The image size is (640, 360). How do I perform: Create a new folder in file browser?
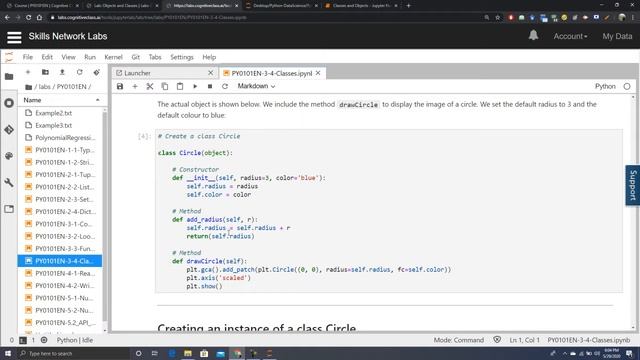(45, 72)
